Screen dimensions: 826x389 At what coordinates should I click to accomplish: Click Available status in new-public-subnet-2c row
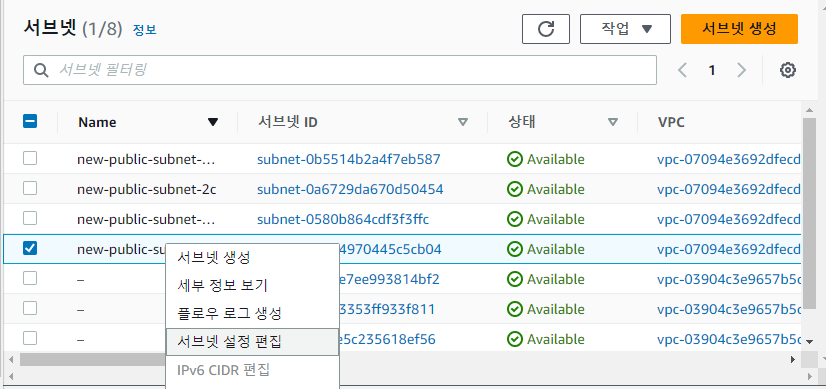point(546,189)
